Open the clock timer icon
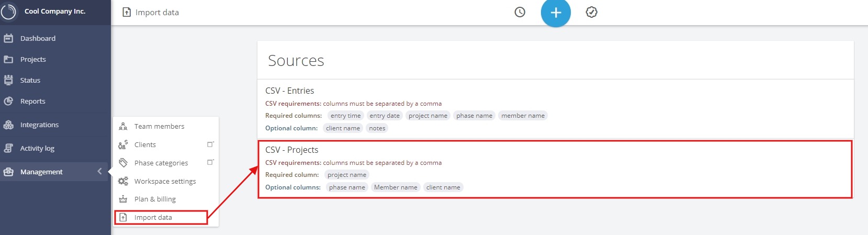Screen dimensions: 868x235 [520, 12]
